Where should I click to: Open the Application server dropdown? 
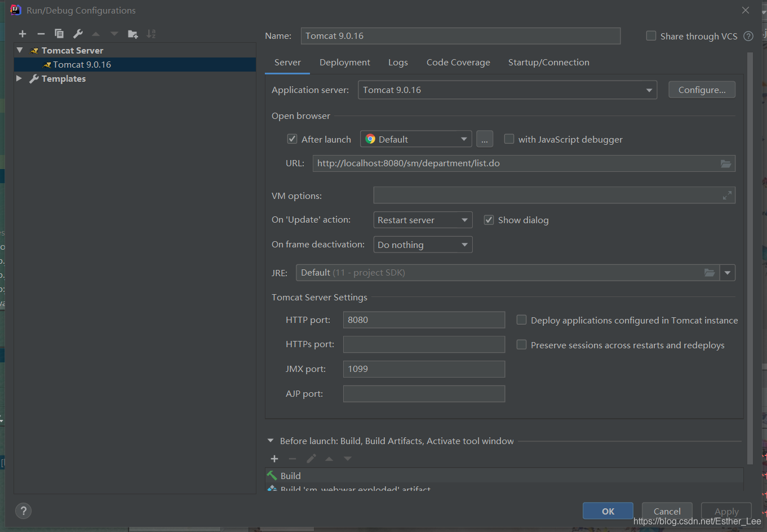pyautogui.click(x=507, y=90)
